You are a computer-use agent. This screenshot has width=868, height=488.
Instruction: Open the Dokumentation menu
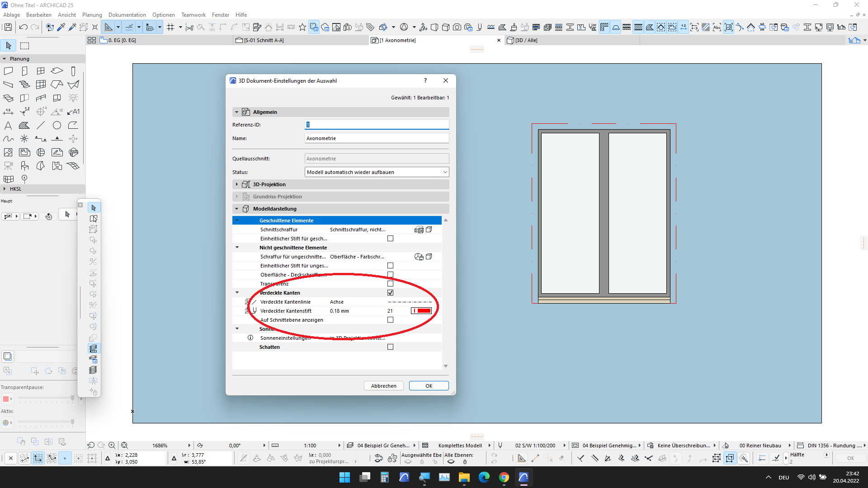(127, 15)
